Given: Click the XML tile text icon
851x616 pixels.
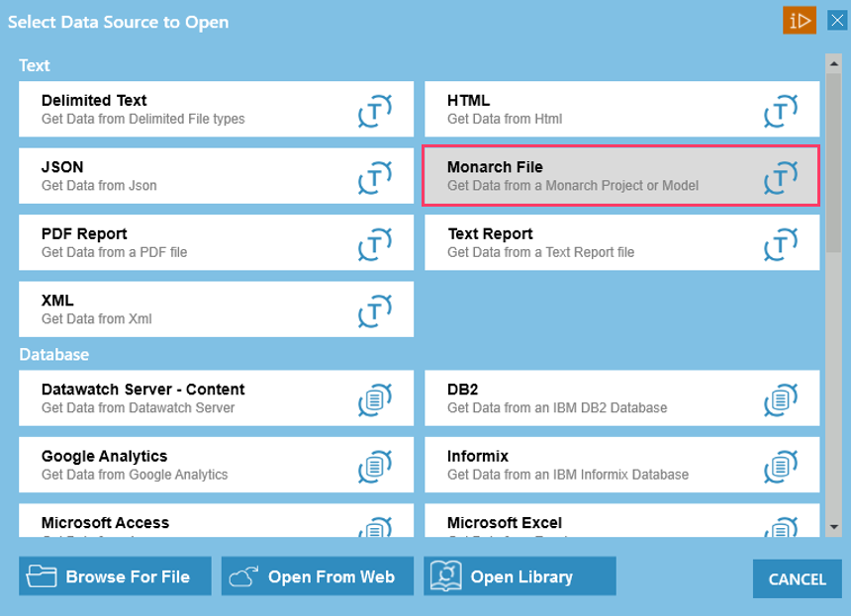Looking at the screenshot, I should click(375, 310).
